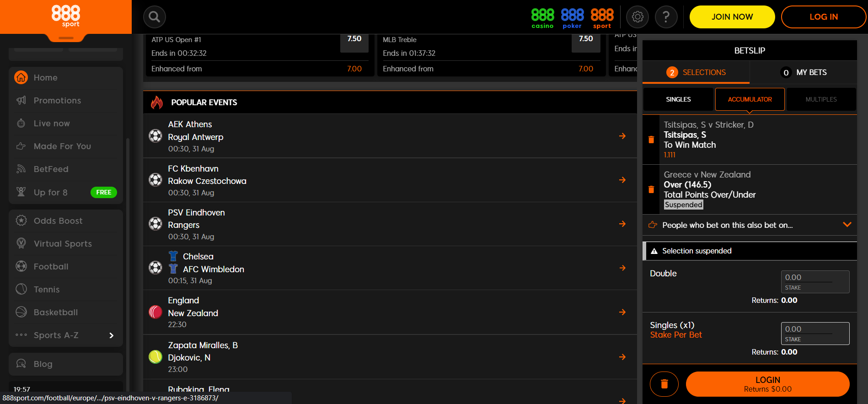This screenshot has width=868, height=404.
Task: Click the Up for 8 trophy icon
Action: 21,192
